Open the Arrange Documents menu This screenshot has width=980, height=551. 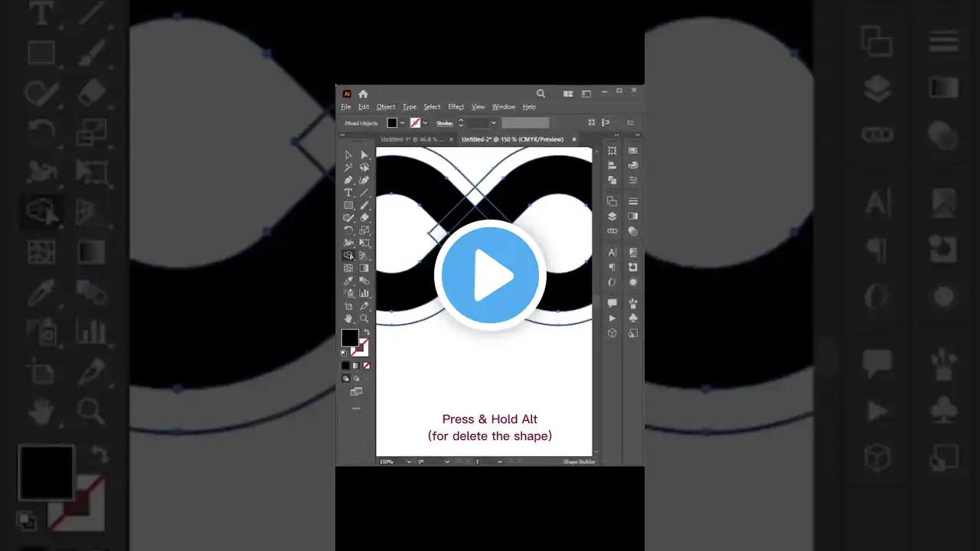coord(568,93)
